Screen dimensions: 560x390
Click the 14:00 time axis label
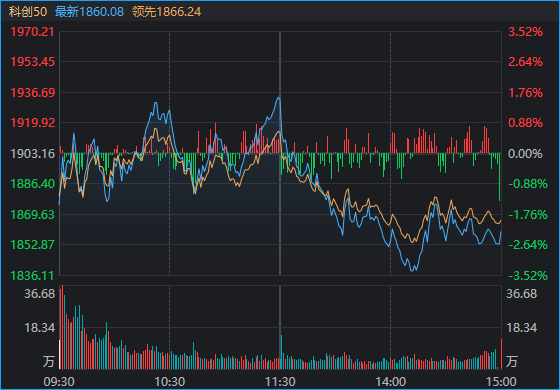(390, 382)
